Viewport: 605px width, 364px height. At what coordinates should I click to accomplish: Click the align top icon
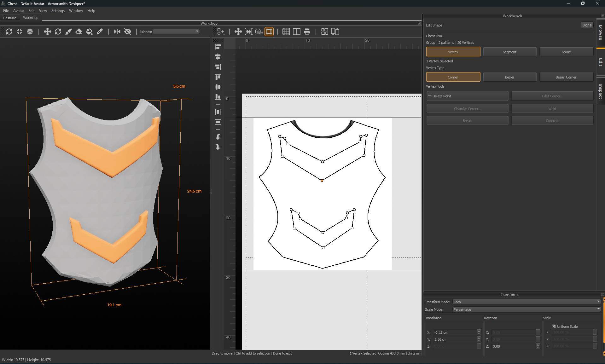pyautogui.click(x=218, y=77)
